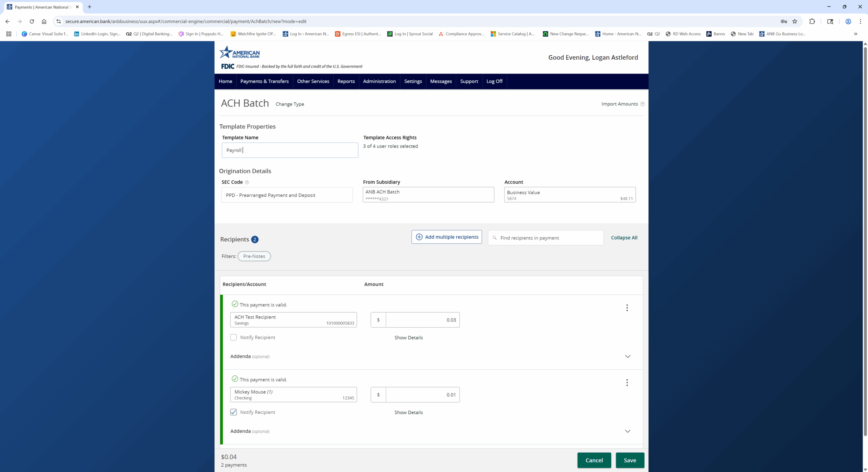Screen dimensions: 868x472
Task: Expand Addenda for Mickey Mouse payment
Action: [x=627, y=431]
